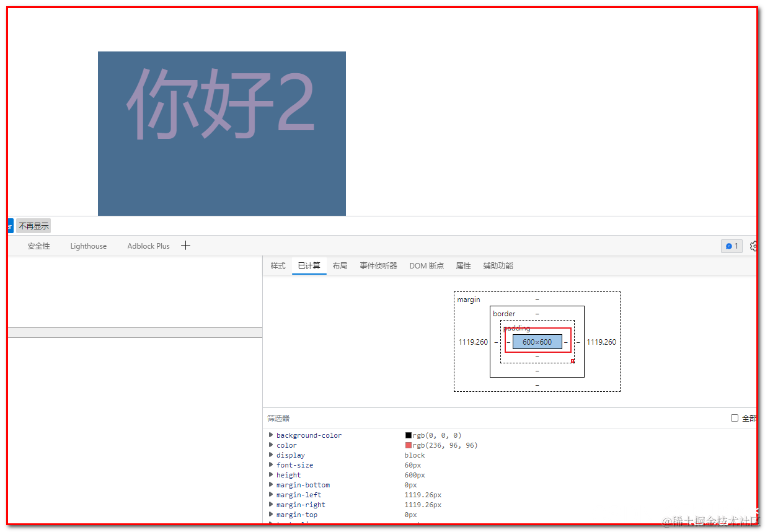Expand the height property details
The width and height of the screenshot is (765, 532).
pyautogui.click(x=271, y=474)
